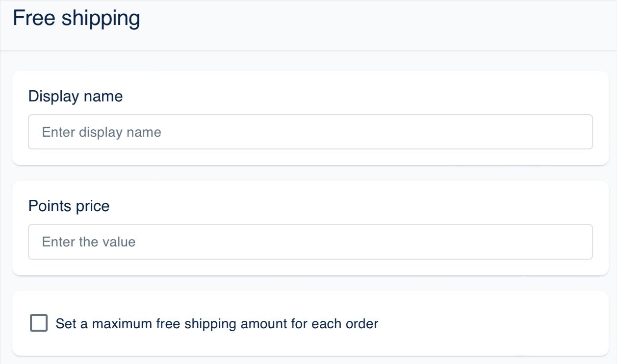Click the "Display name" field label

76,96
